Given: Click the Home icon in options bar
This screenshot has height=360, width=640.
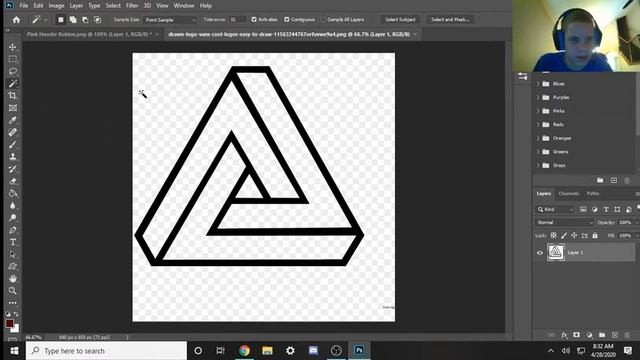Looking at the screenshot, I should [x=16, y=20].
